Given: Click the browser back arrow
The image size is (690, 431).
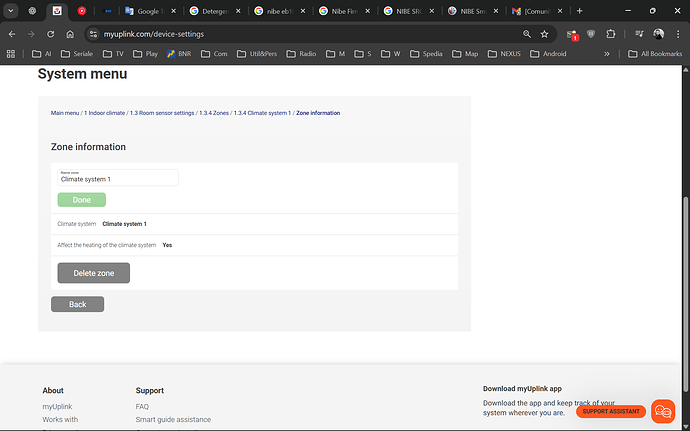Looking at the screenshot, I should (x=12, y=33).
